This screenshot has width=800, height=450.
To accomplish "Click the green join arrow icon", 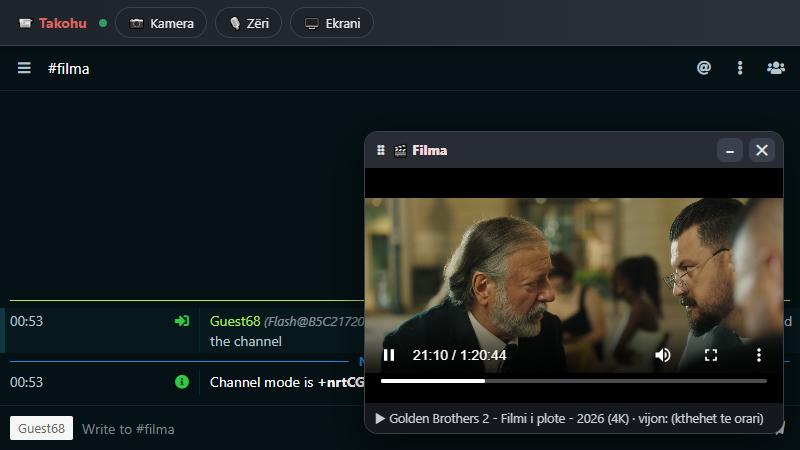I will tap(182, 321).
